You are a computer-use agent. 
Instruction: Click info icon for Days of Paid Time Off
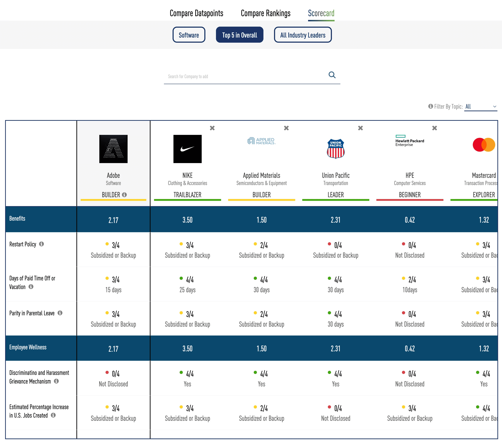[x=31, y=287]
